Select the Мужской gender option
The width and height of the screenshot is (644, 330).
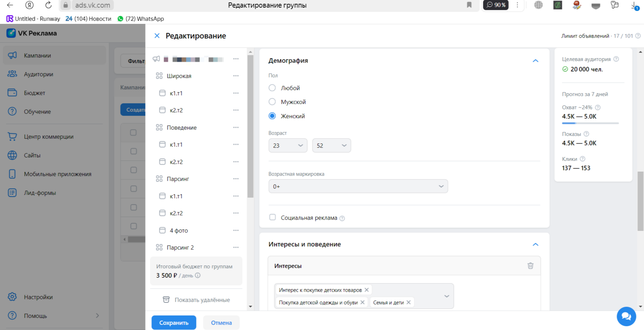[272, 102]
